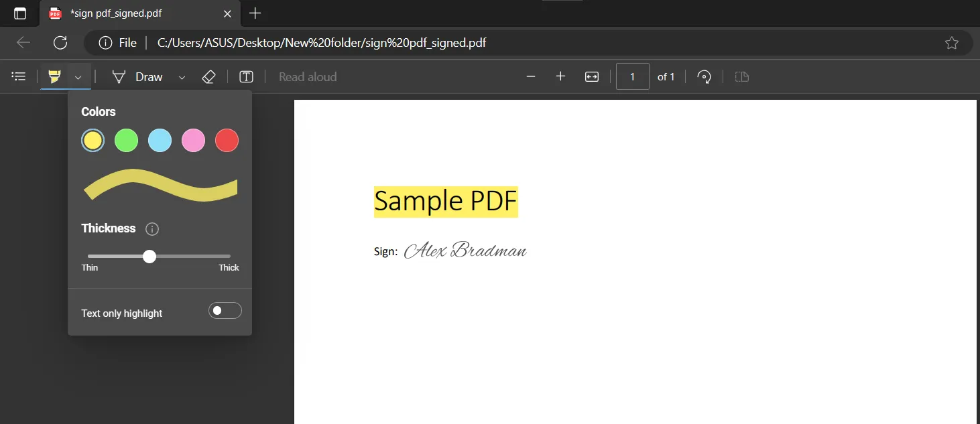Start Read aloud

click(308, 76)
